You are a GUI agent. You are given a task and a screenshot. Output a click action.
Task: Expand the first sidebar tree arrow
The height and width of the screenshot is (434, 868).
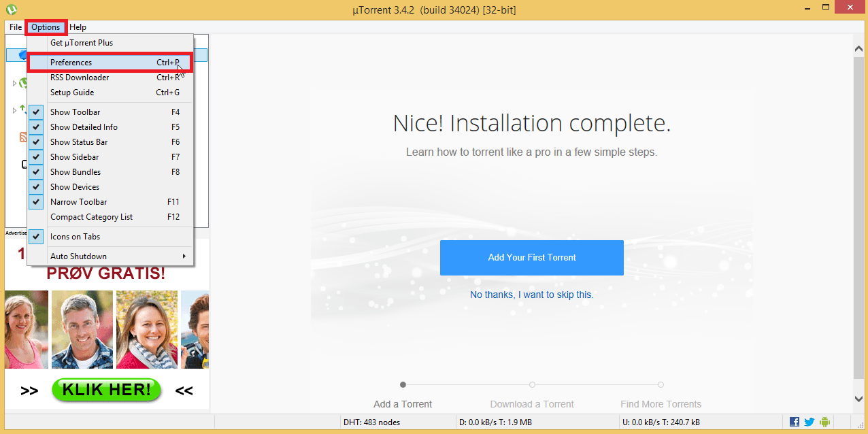[14, 84]
